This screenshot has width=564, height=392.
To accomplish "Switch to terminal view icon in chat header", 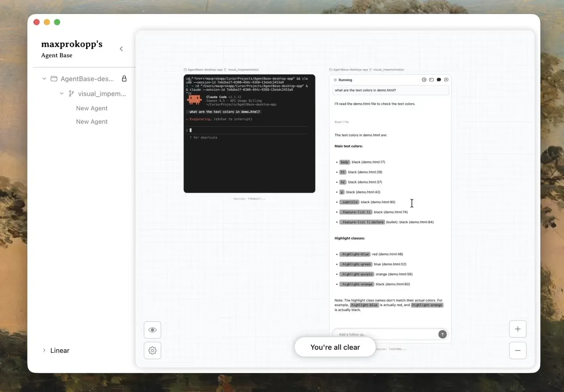I will coord(432,79).
